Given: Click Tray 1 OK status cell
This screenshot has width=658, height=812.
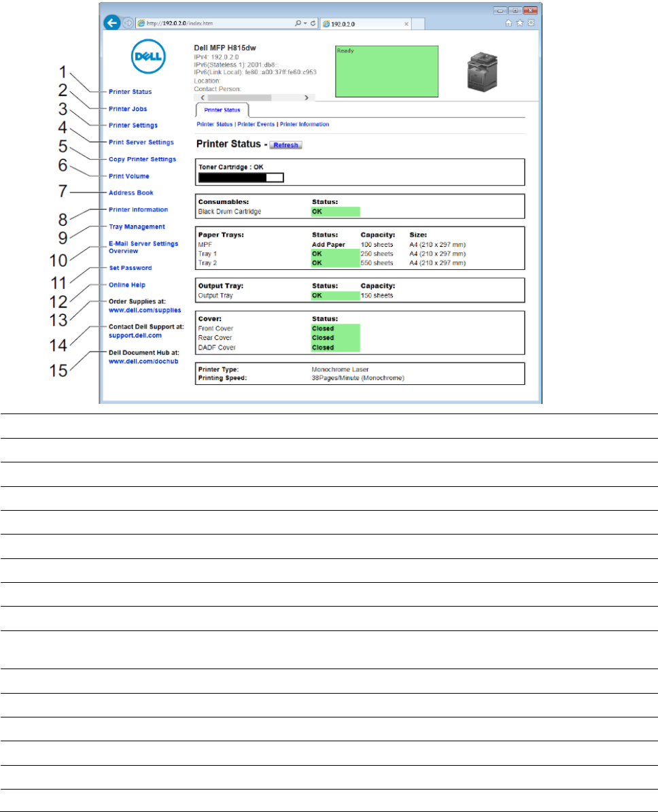Looking at the screenshot, I should coord(336,254).
